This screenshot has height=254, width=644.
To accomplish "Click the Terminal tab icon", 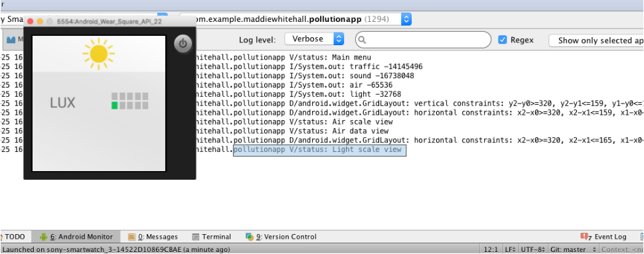I will click(195, 237).
